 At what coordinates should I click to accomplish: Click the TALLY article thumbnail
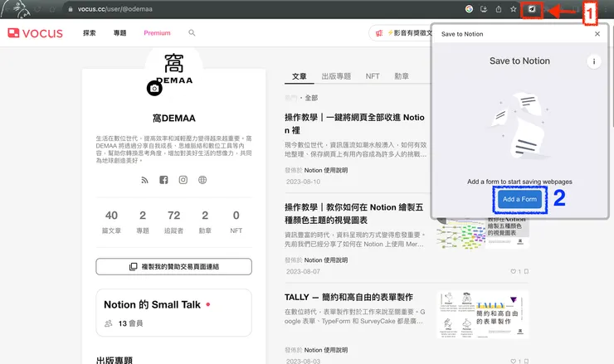pos(483,315)
